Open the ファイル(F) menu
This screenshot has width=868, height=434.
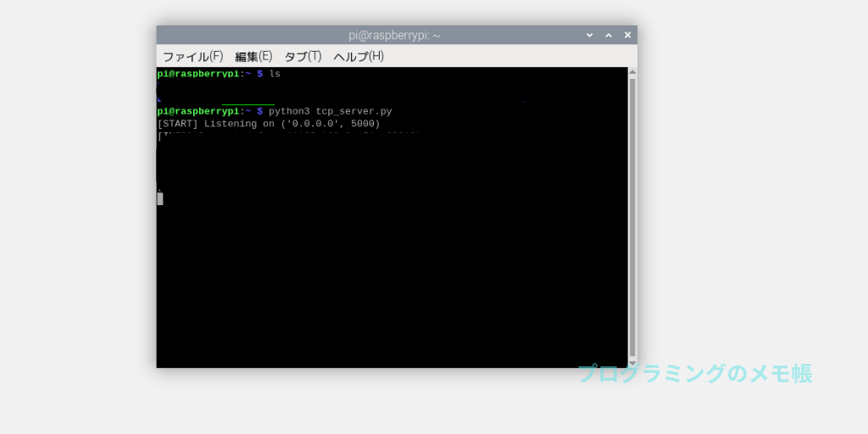point(192,57)
